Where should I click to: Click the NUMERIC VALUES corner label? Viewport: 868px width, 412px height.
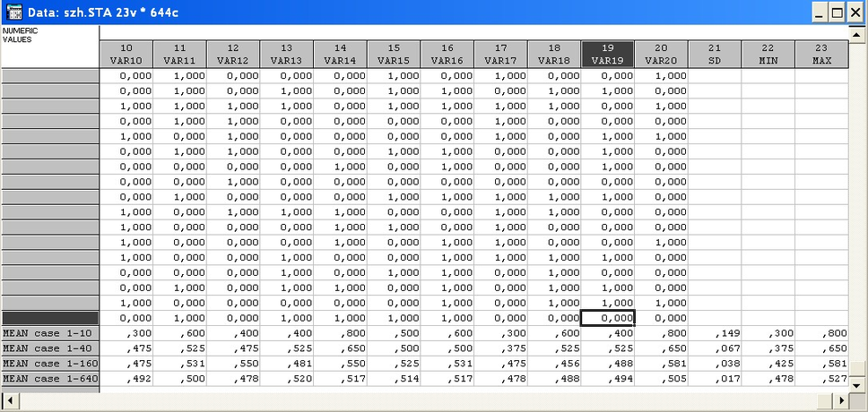coord(21,35)
